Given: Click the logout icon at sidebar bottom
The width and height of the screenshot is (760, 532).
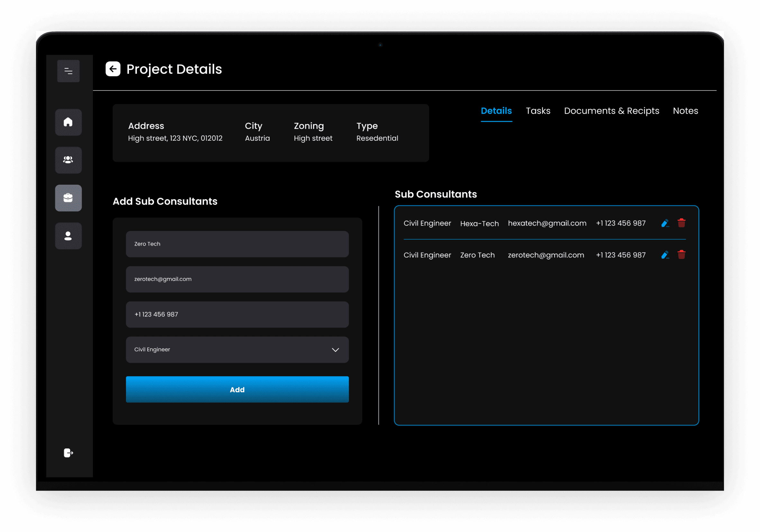Looking at the screenshot, I should tap(68, 453).
